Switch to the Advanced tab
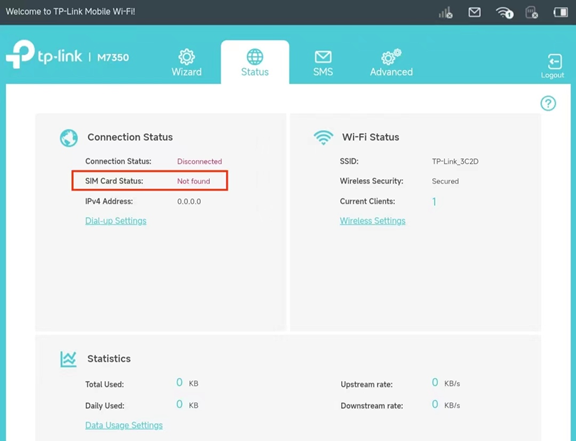Image resolution: width=576 pixels, height=441 pixels. (391, 63)
